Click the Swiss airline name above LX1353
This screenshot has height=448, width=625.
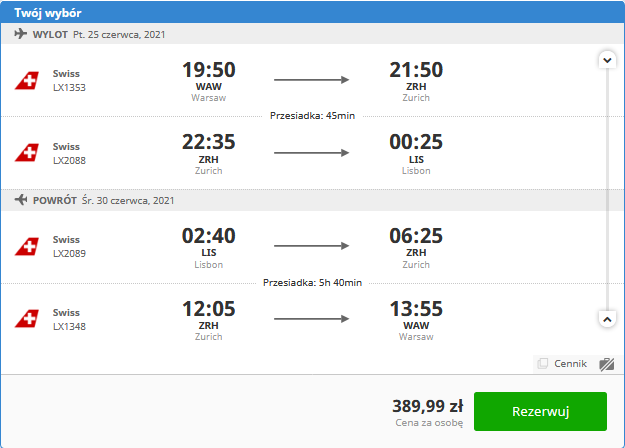(x=66, y=74)
